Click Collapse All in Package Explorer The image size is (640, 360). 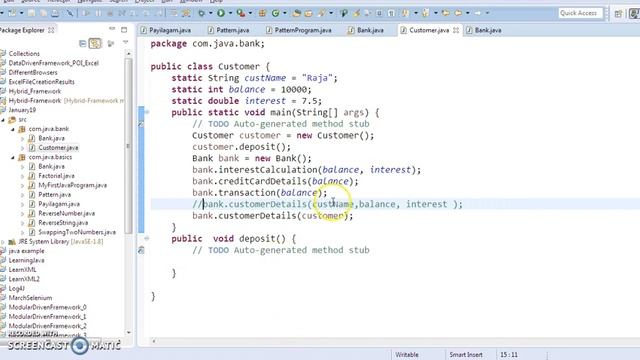pyautogui.click(x=82, y=43)
